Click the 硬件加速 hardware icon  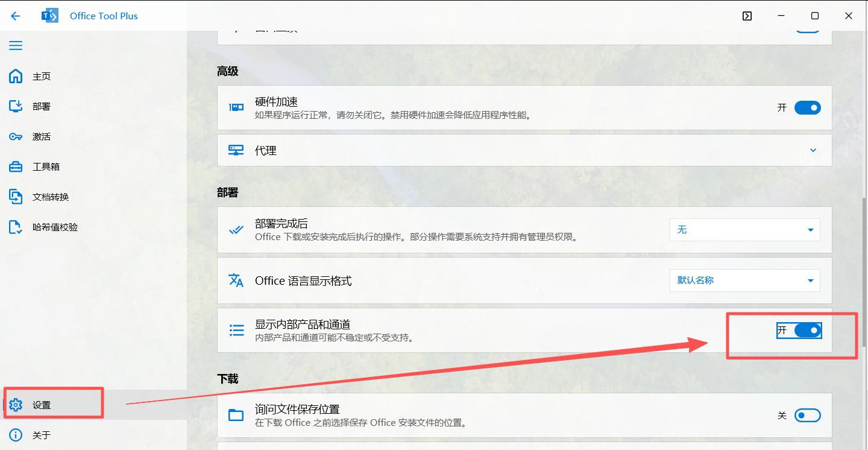[236, 107]
